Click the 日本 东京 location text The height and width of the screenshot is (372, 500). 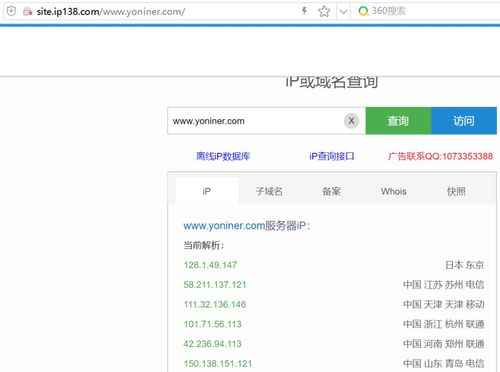tap(465, 265)
